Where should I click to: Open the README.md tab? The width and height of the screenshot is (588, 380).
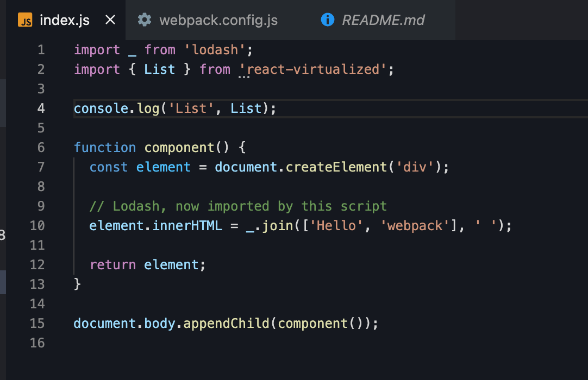click(x=383, y=20)
